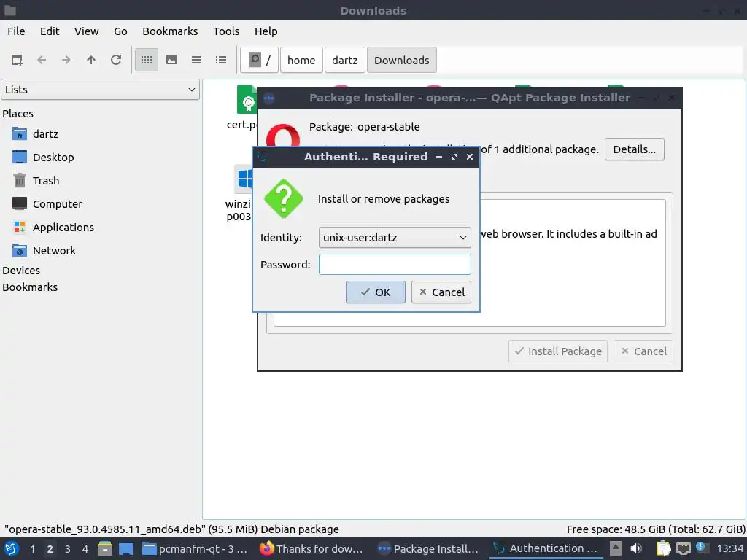Click Package Installer title bar icon
747x560 pixels.
(x=268, y=98)
